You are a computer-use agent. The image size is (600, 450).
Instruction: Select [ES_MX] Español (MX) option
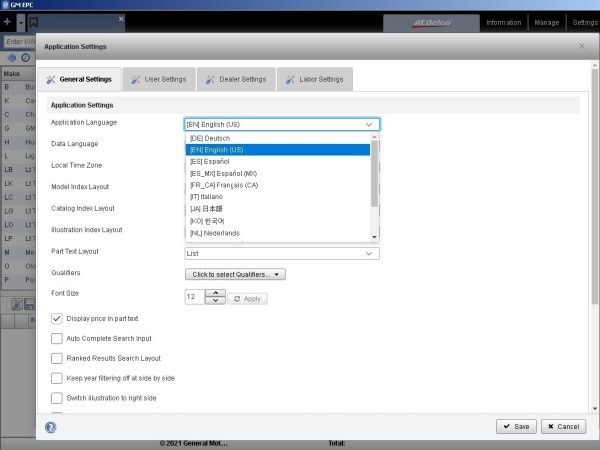[278, 173]
